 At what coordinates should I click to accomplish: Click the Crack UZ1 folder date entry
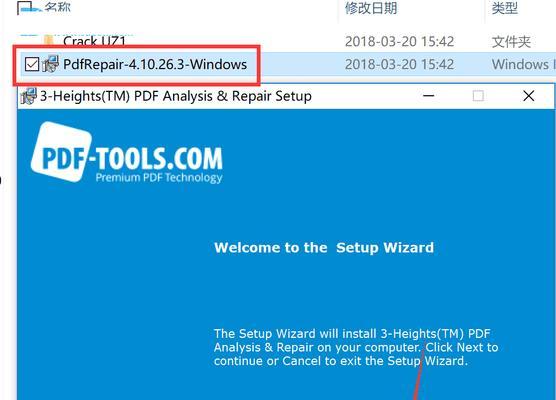(399, 41)
